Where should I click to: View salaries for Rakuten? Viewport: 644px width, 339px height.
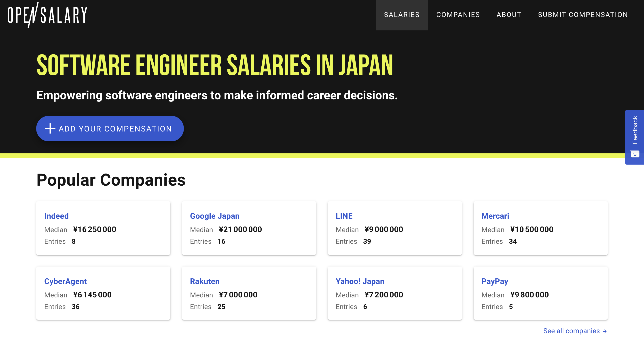205,281
